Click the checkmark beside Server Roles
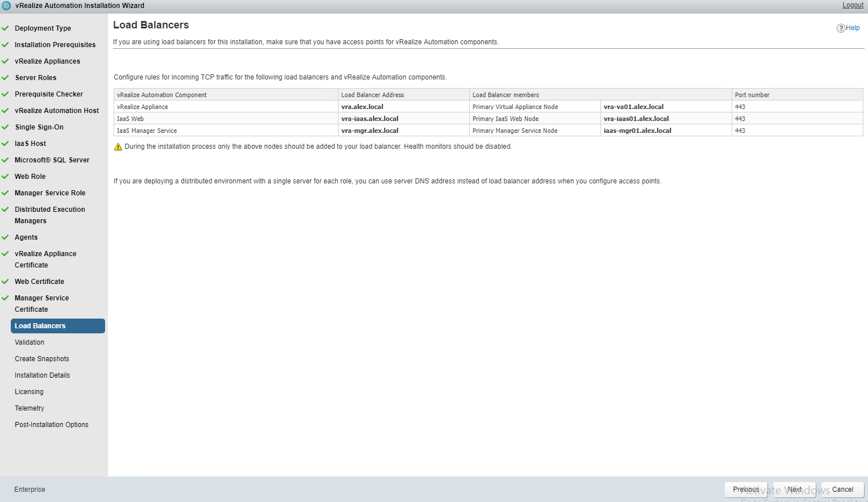Viewport: 868px width, 502px height. 5,77
